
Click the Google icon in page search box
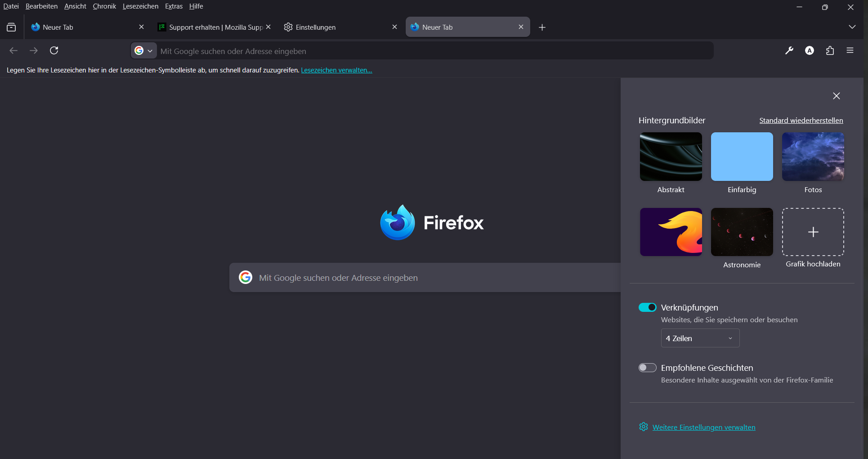pos(246,277)
